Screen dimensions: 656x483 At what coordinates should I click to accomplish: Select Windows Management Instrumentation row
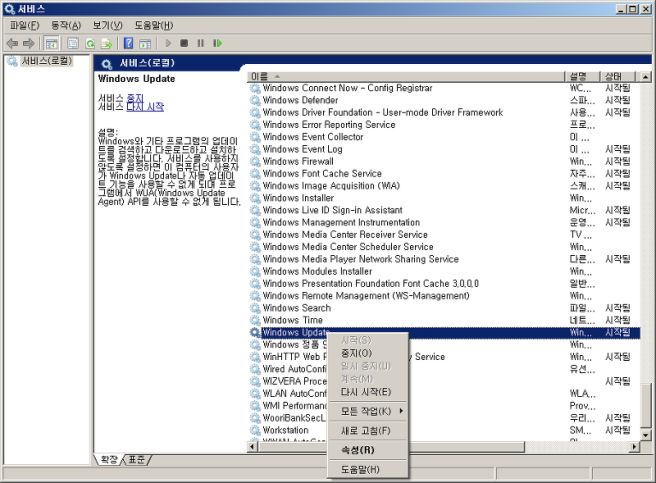coord(443,222)
